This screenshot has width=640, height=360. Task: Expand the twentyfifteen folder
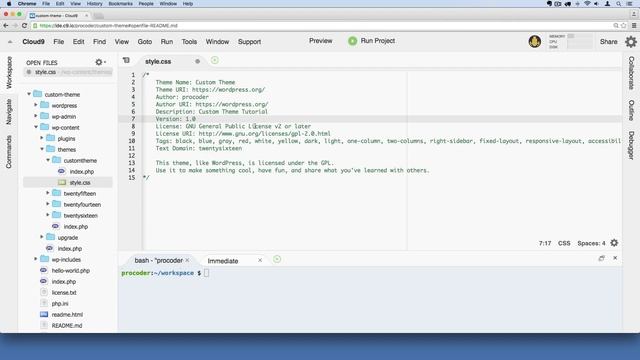pos(48,193)
